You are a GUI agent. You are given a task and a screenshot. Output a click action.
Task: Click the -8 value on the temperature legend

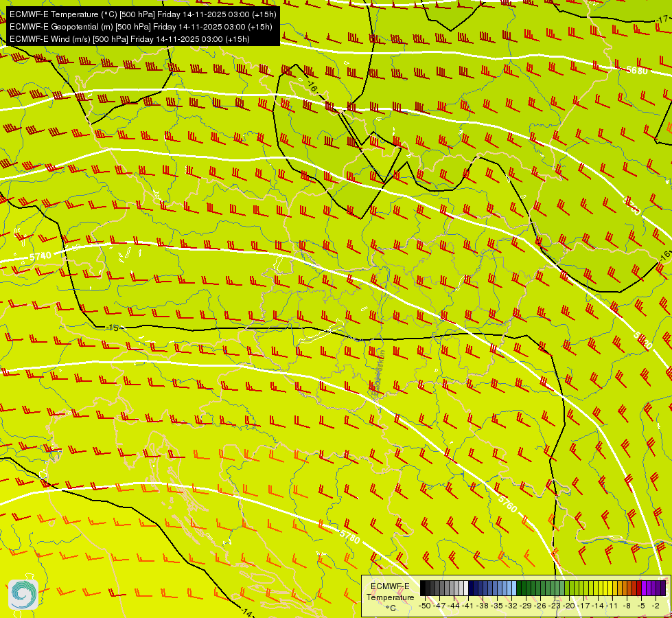[627, 606]
